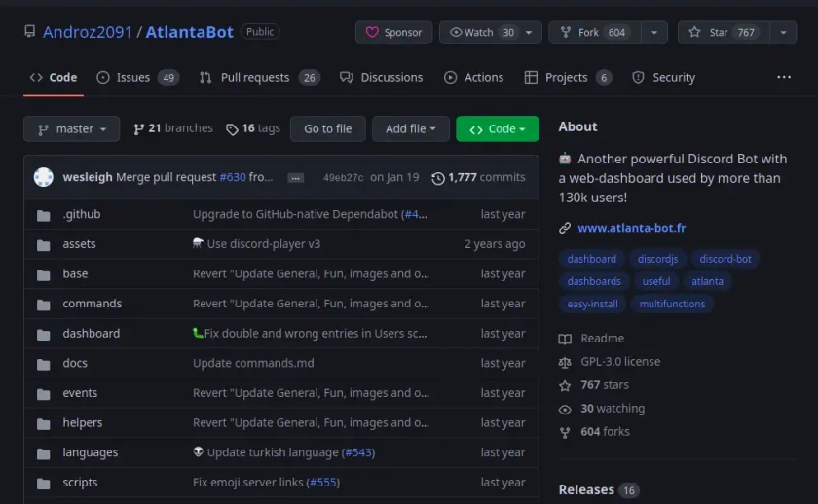Click the folder icon for events
The height and width of the screenshot is (504, 818).
pos(43,394)
